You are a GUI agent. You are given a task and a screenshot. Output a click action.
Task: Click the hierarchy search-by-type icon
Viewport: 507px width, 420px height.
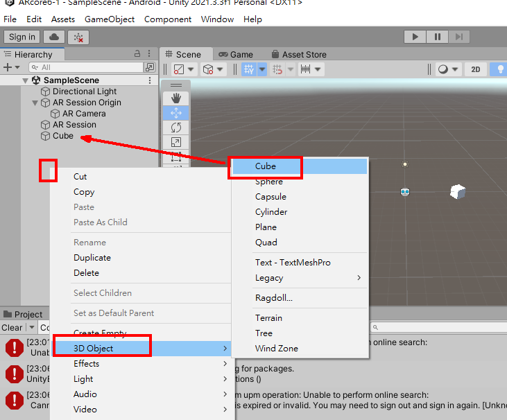150,67
